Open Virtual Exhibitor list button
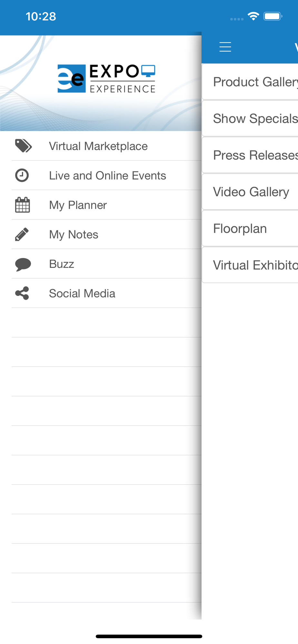This screenshot has height=644, width=298. pyautogui.click(x=250, y=265)
